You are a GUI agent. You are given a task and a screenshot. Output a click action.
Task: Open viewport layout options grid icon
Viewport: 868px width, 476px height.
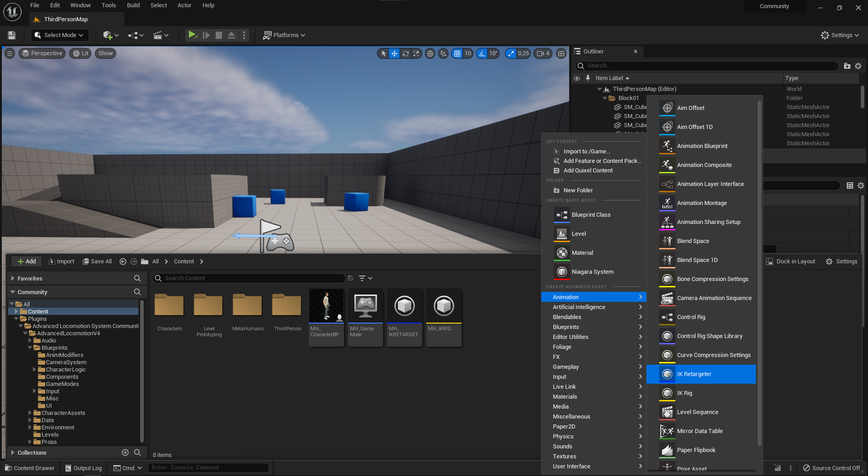coord(561,53)
